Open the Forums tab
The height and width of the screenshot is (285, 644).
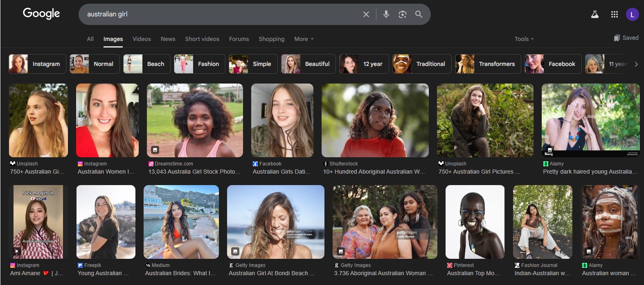pyautogui.click(x=239, y=39)
